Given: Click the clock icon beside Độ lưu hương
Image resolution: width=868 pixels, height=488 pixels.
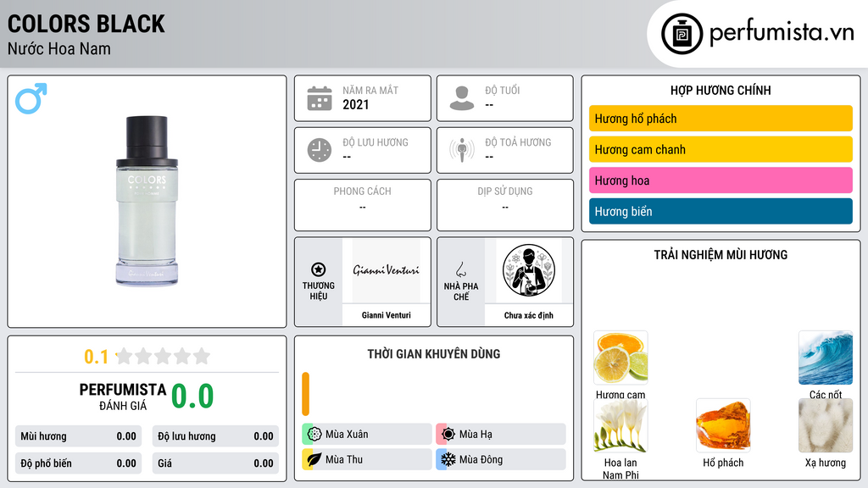Looking at the screenshot, I should 320,150.
